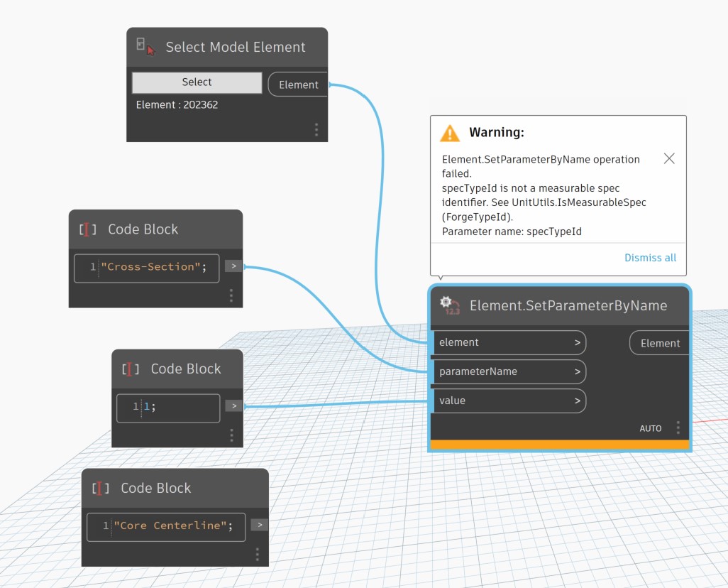Click the Element output port on Select Model Element
The height and width of the screenshot is (588, 728).
[x=297, y=84]
